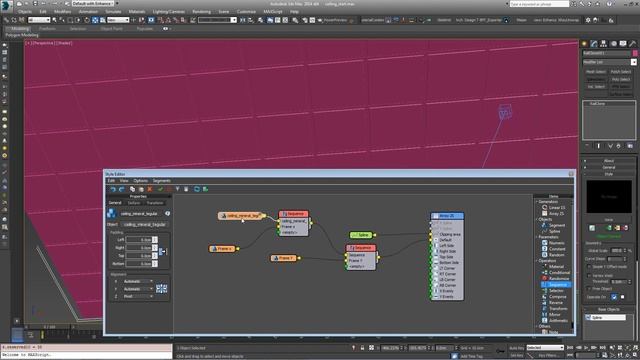
Task: Switch to the General tab in Properties
Action: pos(115,202)
